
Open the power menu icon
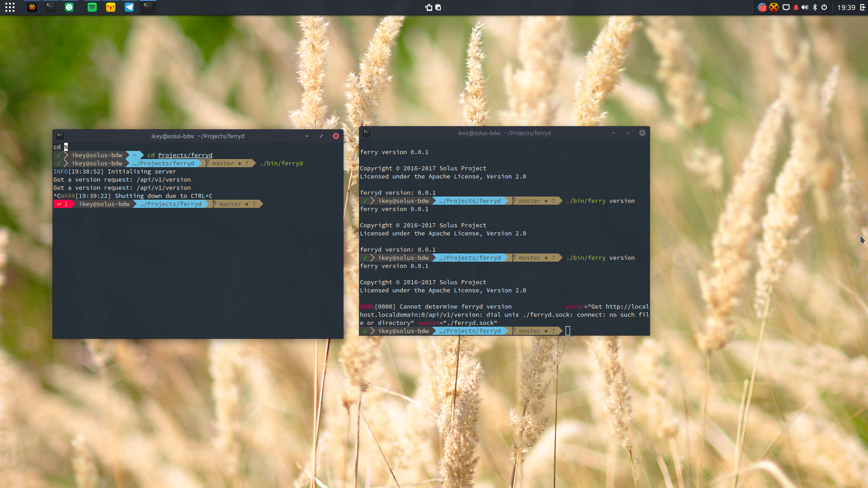pos(824,7)
